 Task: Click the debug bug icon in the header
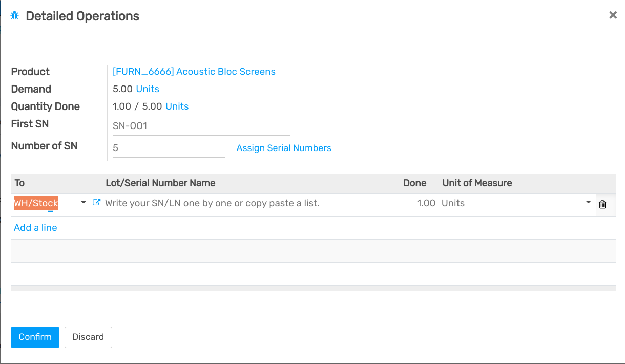coord(16,15)
